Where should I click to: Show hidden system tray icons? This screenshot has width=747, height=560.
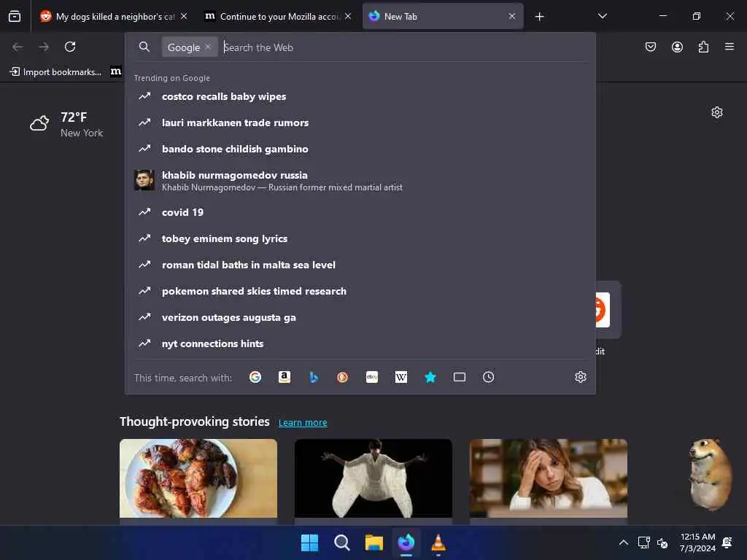[623, 542]
